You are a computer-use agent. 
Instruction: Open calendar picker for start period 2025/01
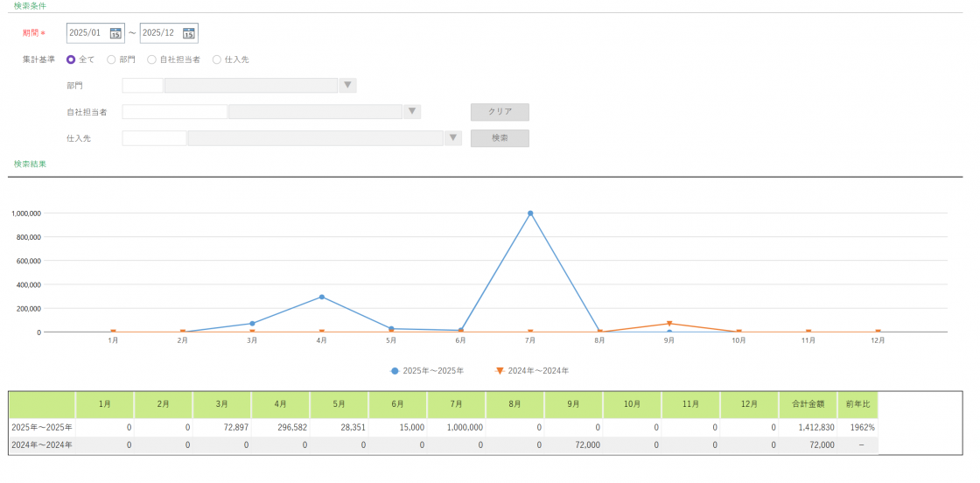tap(115, 33)
